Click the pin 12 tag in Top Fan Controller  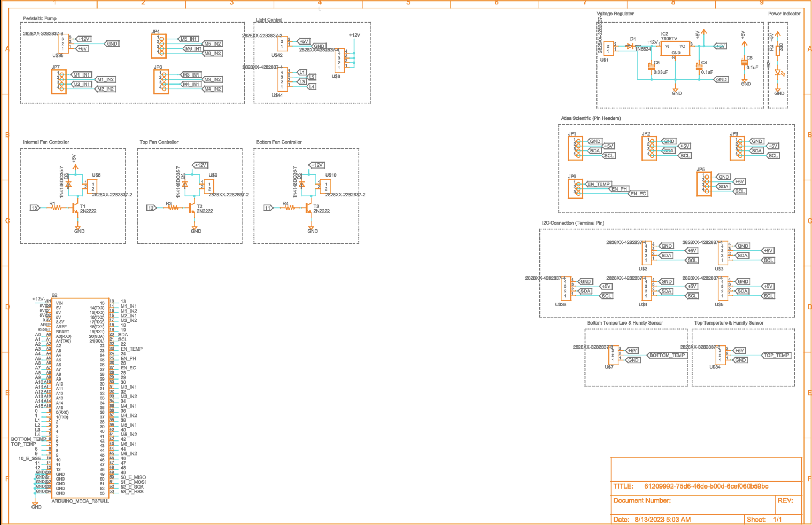click(151, 208)
